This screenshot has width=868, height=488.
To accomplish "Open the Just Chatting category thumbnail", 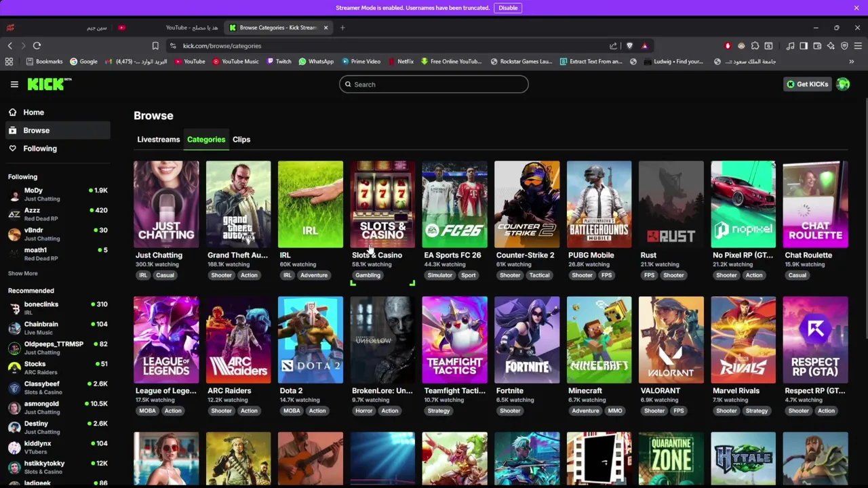I will (166, 204).
